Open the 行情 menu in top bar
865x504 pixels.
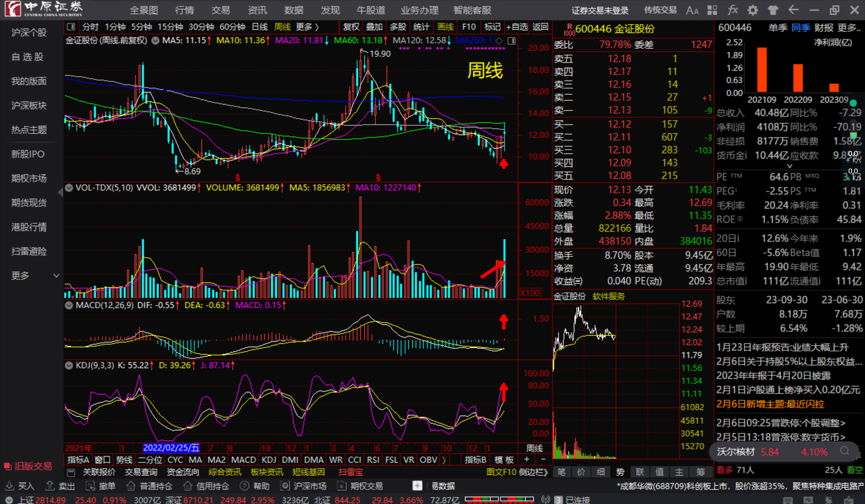pyautogui.click(x=184, y=10)
